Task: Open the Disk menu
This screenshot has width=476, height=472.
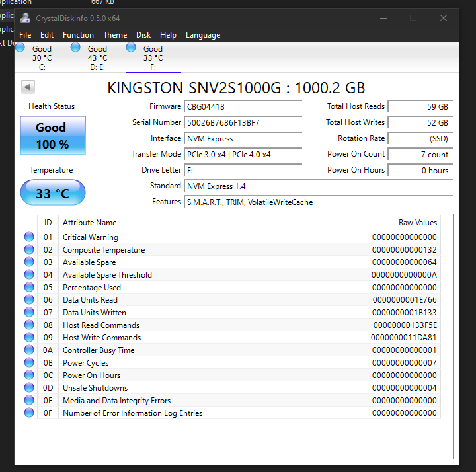Action: tap(143, 35)
